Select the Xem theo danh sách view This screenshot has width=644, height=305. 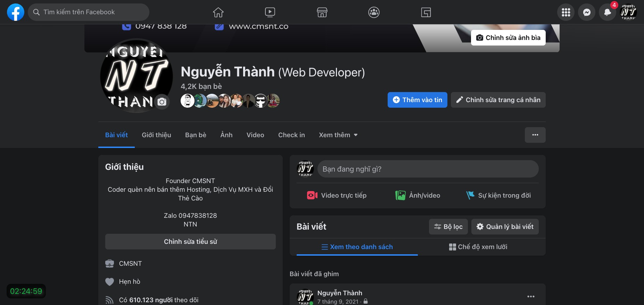click(357, 247)
